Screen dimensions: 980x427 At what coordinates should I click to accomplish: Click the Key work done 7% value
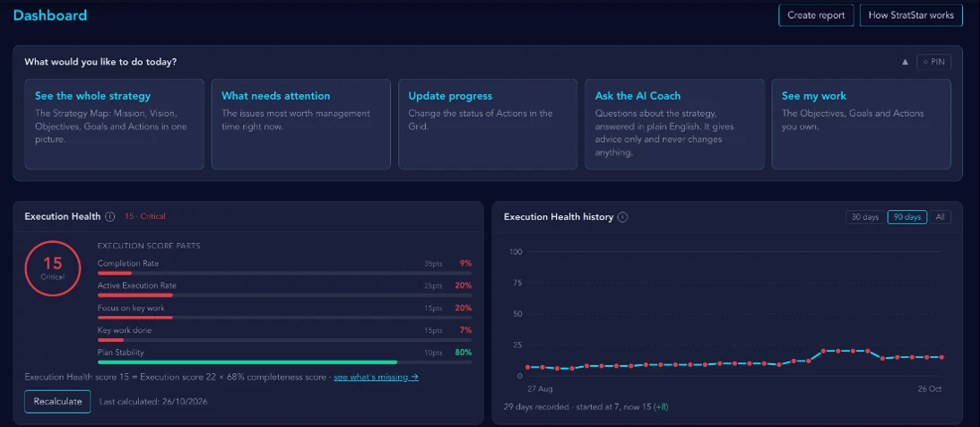tap(465, 330)
